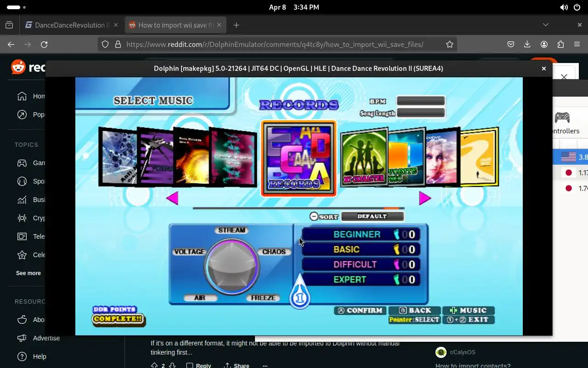
Task: Expand the Business topic in sidebar
Action: (31, 200)
